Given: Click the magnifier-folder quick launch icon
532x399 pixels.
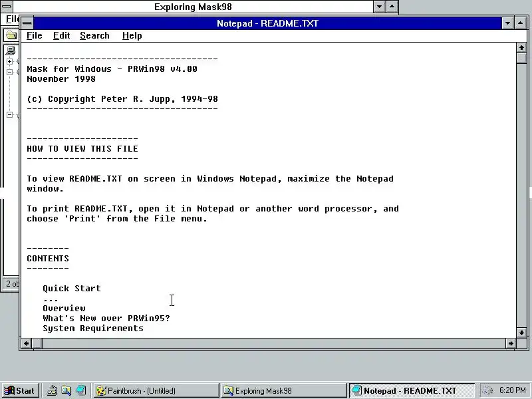Looking at the screenshot, I should point(66,391).
